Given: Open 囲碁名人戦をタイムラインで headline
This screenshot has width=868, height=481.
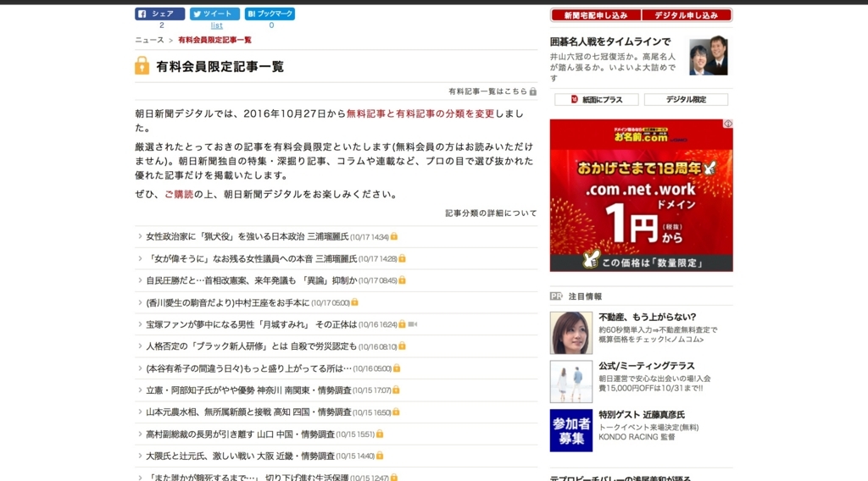Looking at the screenshot, I should point(610,41).
